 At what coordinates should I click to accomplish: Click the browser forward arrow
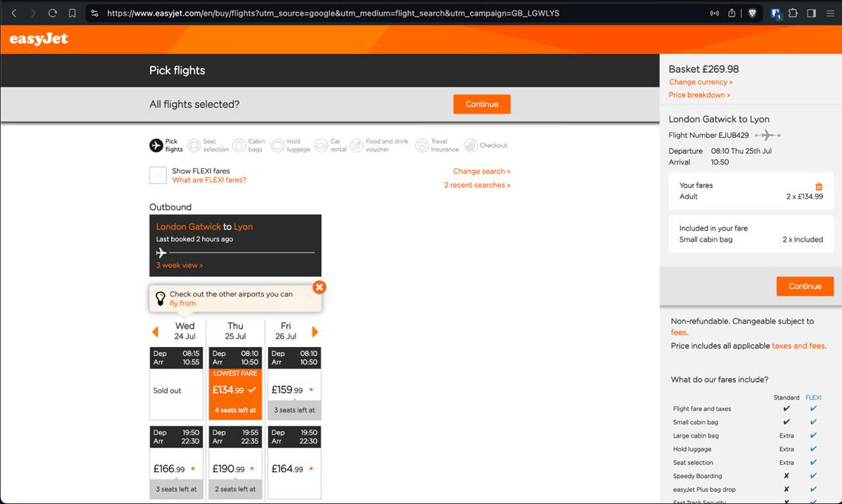coord(33,13)
